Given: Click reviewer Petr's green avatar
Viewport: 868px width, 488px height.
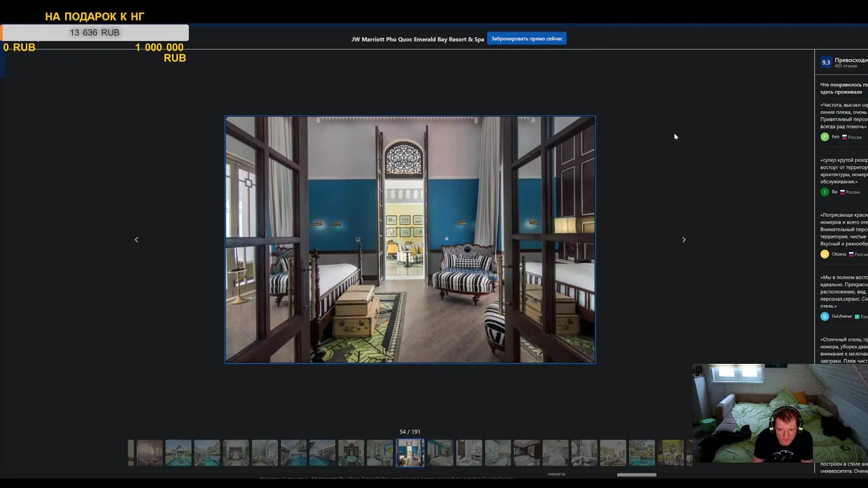Looking at the screenshot, I should click(x=825, y=137).
